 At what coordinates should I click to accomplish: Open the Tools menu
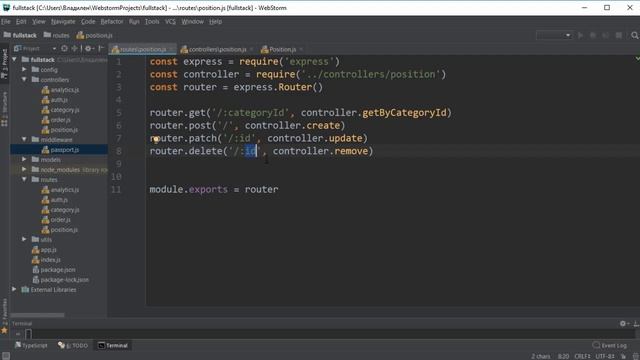point(152,22)
